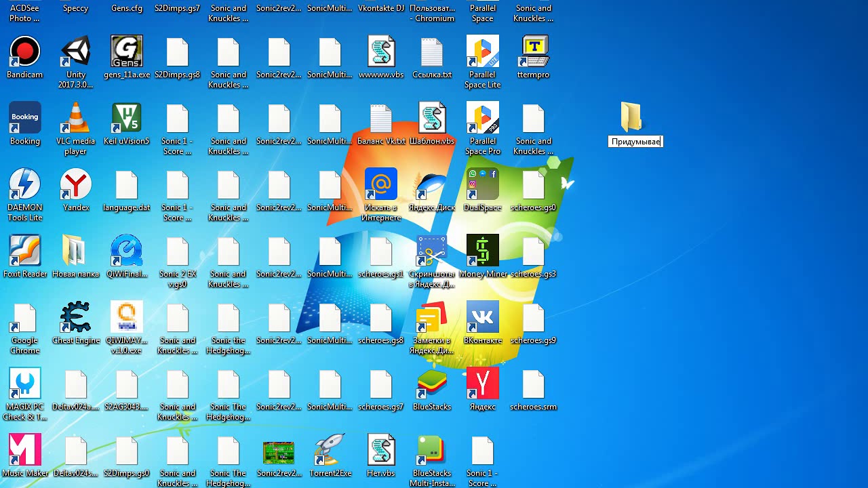Open the Booking shortcut
The height and width of the screenshot is (488, 868).
point(25,119)
